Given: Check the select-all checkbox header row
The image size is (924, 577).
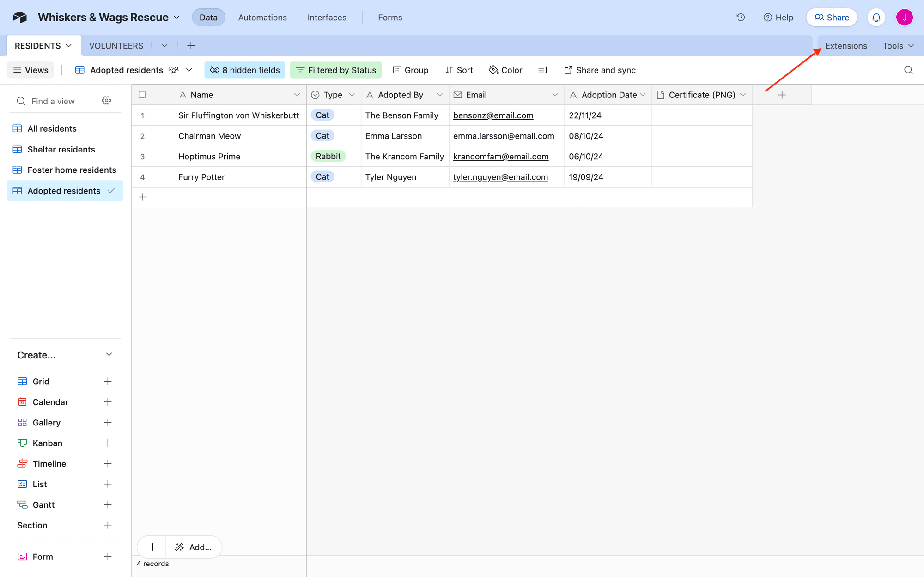Looking at the screenshot, I should click(142, 94).
